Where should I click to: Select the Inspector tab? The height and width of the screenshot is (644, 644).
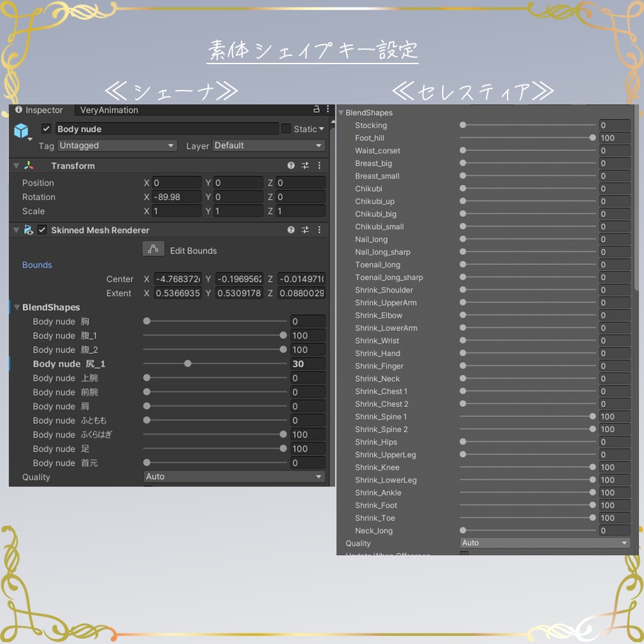click(44, 109)
